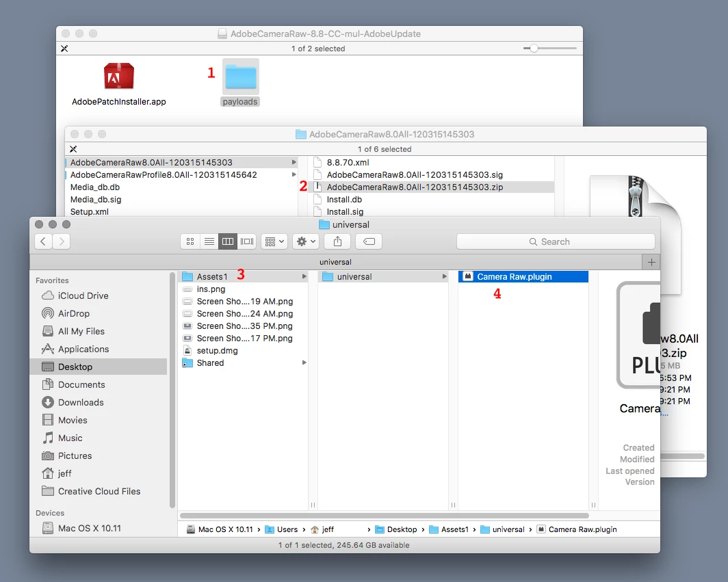
Task: Click Desktop in the path bar
Action: pyautogui.click(x=396, y=529)
